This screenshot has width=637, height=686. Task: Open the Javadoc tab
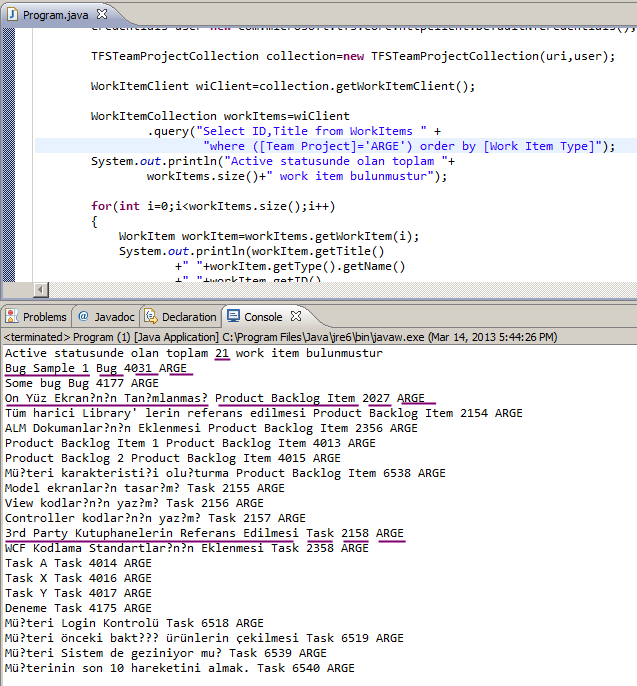pyautogui.click(x=114, y=316)
